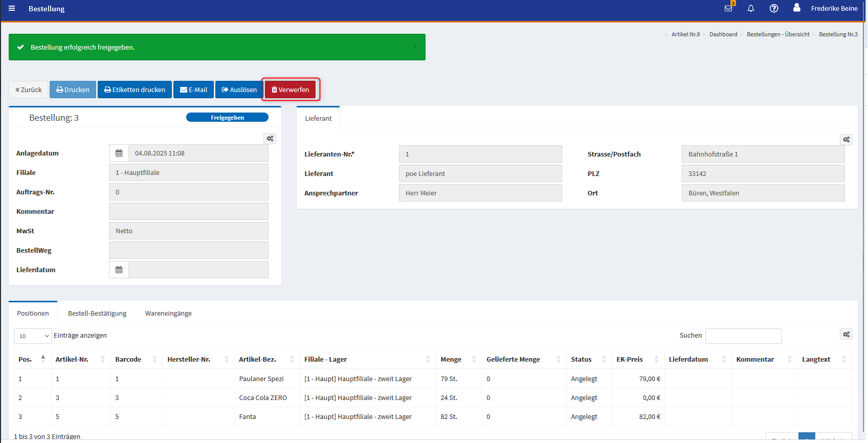Dismiss the green success notification
The height and width of the screenshot is (443, 868).
pos(415,47)
